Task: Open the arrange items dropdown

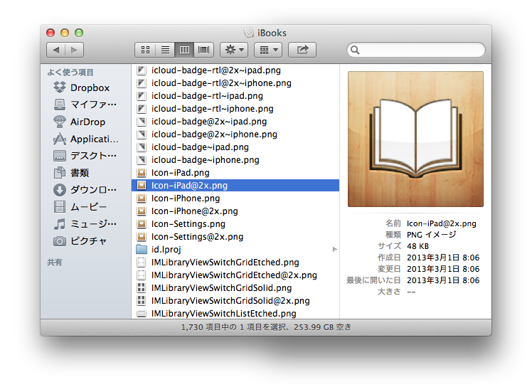Action: click(x=268, y=50)
